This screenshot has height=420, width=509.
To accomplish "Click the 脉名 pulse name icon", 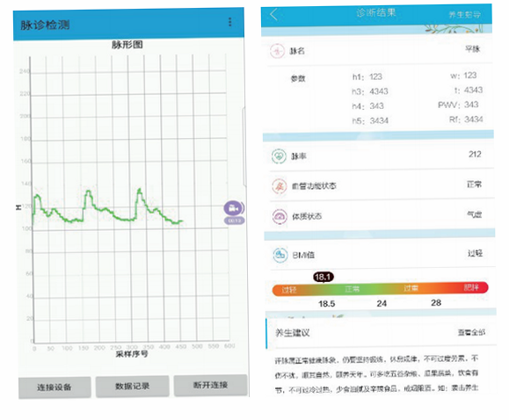I will tap(278, 51).
